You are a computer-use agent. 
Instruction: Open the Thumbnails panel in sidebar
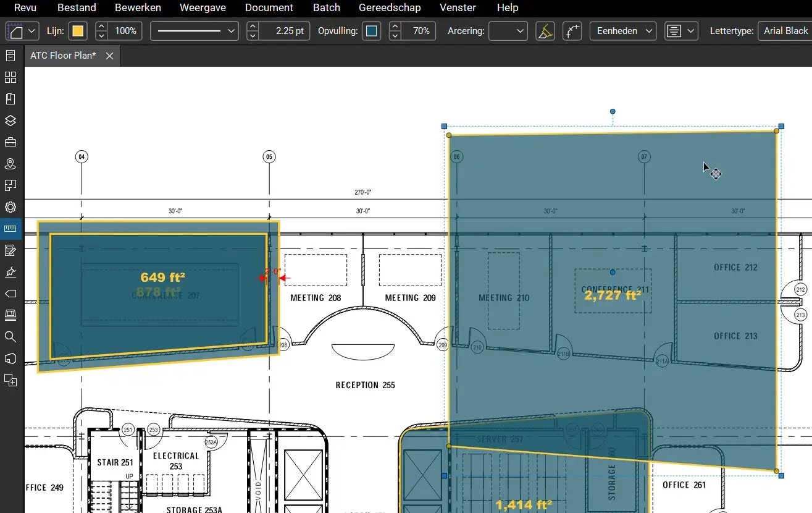[x=10, y=77]
